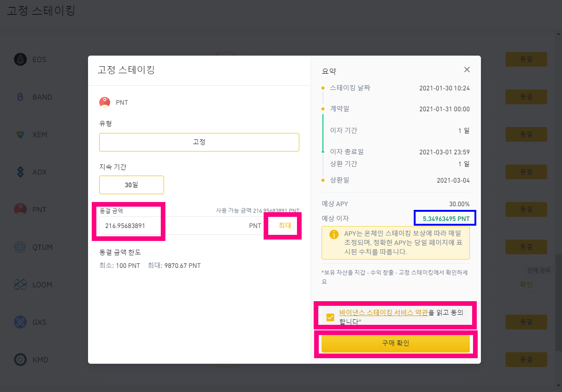Click the XEM coin name text
This screenshot has width=562, height=392.
coord(40,135)
